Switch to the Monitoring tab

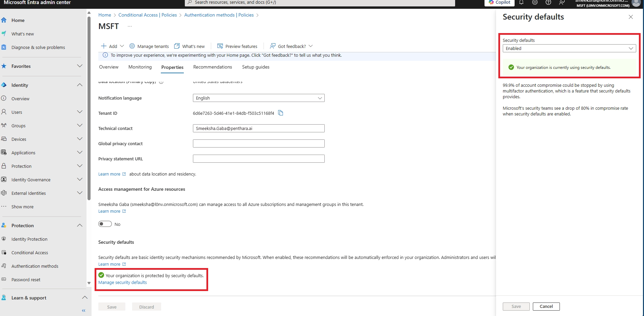[140, 67]
